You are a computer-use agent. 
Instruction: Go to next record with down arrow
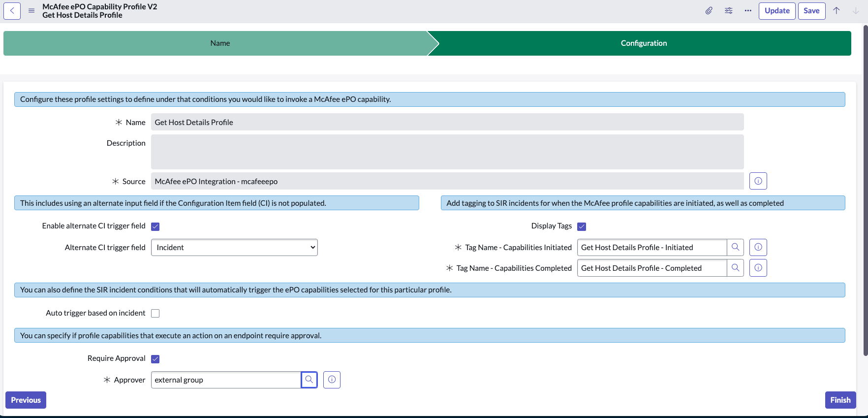(x=856, y=11)
